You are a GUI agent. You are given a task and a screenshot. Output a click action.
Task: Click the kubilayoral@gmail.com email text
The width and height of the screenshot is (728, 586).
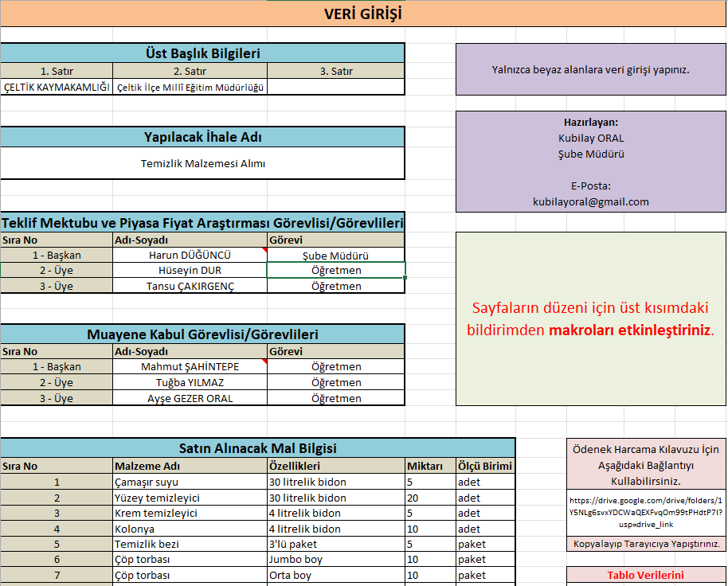tap(590, 201)
